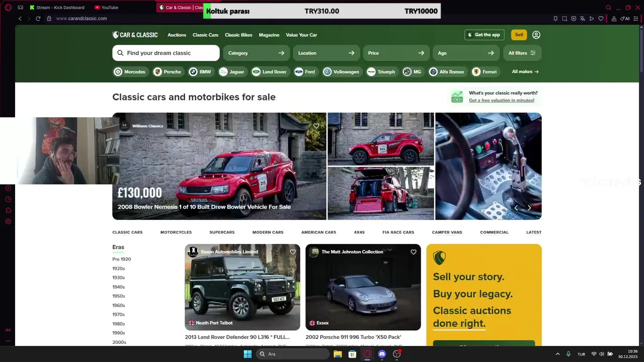Click the taskbar Ara search box
Screen dimensions: 644x362
(293, 354)
